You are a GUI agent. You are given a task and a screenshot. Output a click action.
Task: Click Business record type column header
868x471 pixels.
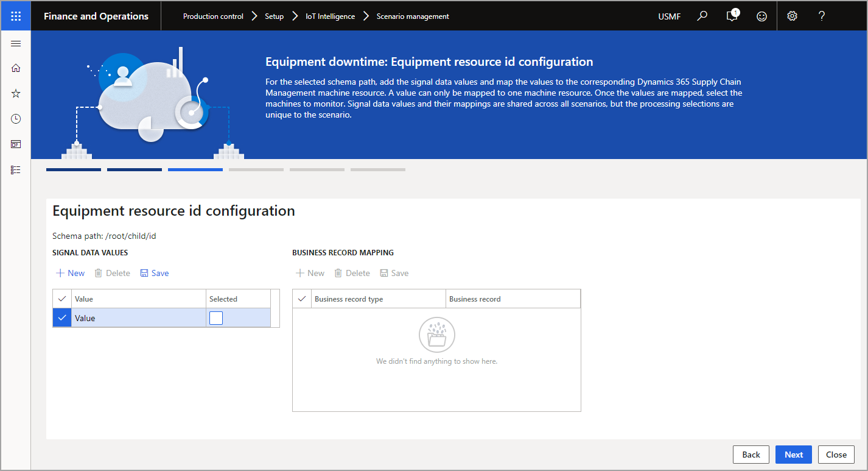coord(378,299)
